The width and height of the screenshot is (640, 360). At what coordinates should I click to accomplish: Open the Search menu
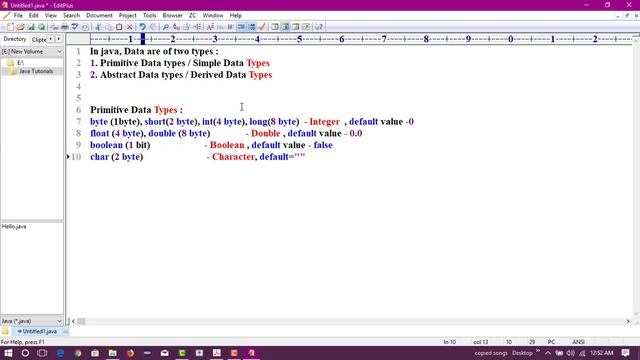71,16
